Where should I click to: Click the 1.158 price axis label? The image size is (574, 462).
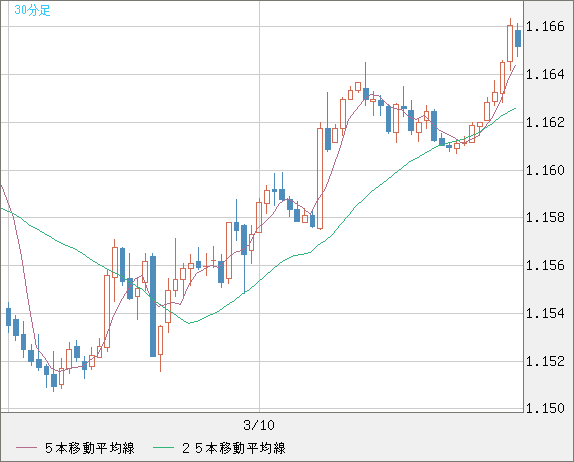[x=545, y=217]
